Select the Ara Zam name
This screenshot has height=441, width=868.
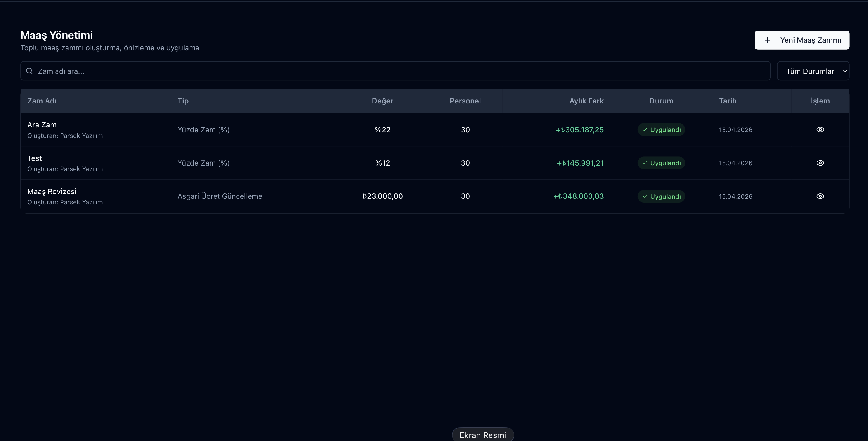point(42,125)
